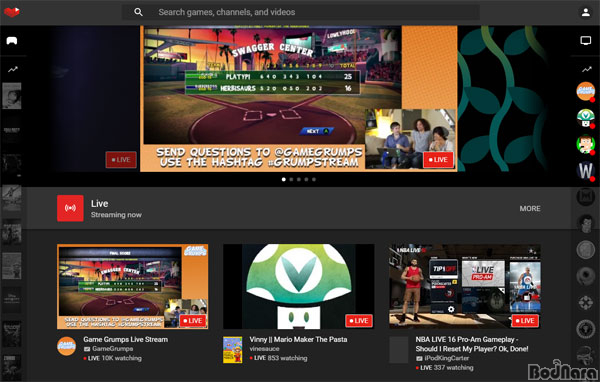This screenshot has height=382, width=600.
Task: Click the search magnifier icon
Action: [x=139, y=12]
